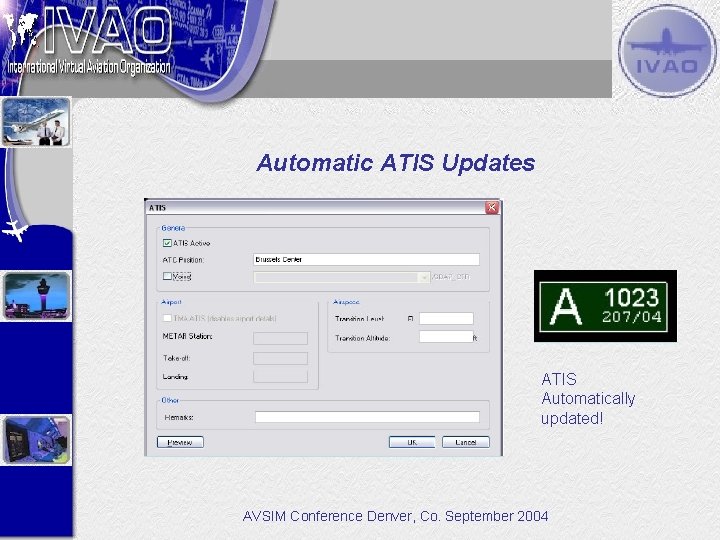Viewport: 720px width, 540px height.
Task: Edit the ATC Position field
Action: 366,259
